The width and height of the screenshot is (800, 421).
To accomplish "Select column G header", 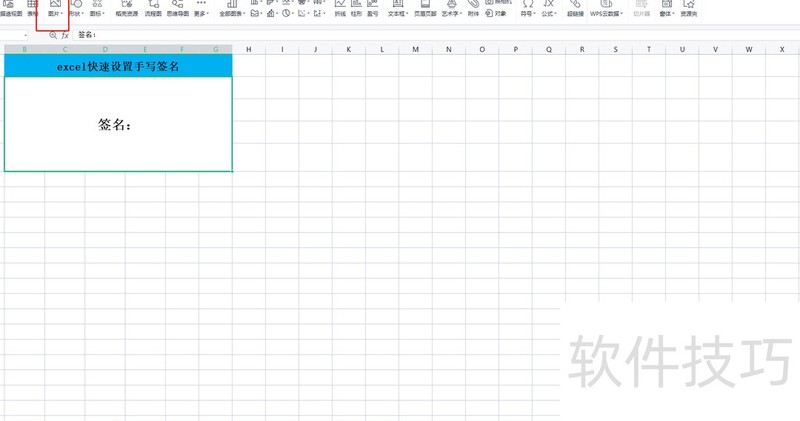I will click(216, 49).
